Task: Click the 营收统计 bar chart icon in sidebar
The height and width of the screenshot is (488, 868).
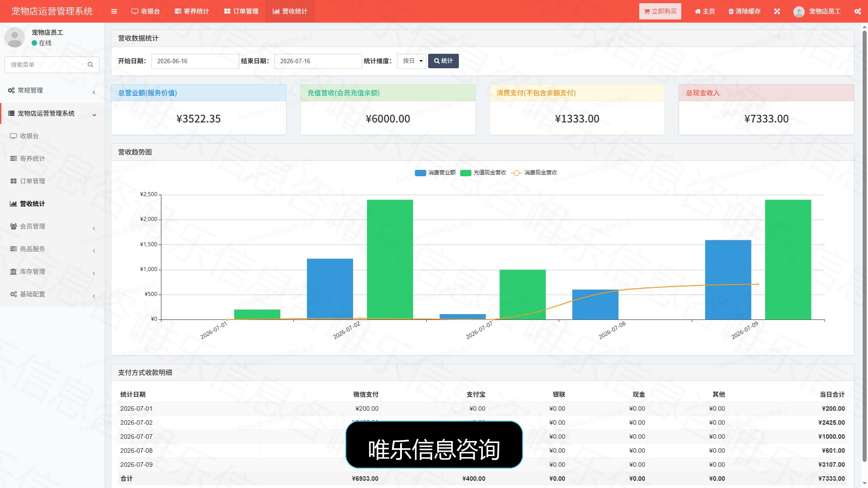Action: (x=14, y=204)
